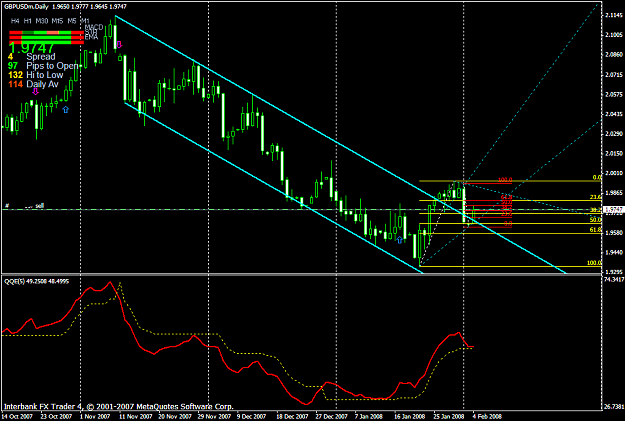Click the 2.0575 price axis label
Viewport: 625px width, 421px height.
(614, 94)
